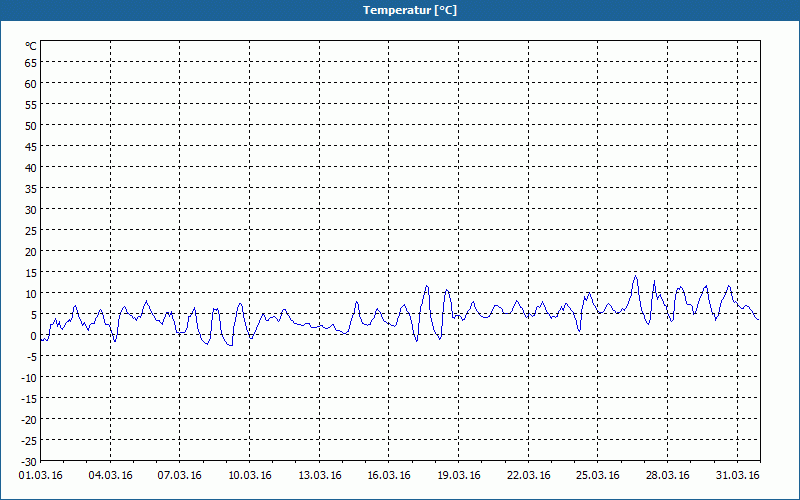The height and width of the screenshot is (500, 800).
Task: Click the -5 y-axis label
Action: (31, 357)
